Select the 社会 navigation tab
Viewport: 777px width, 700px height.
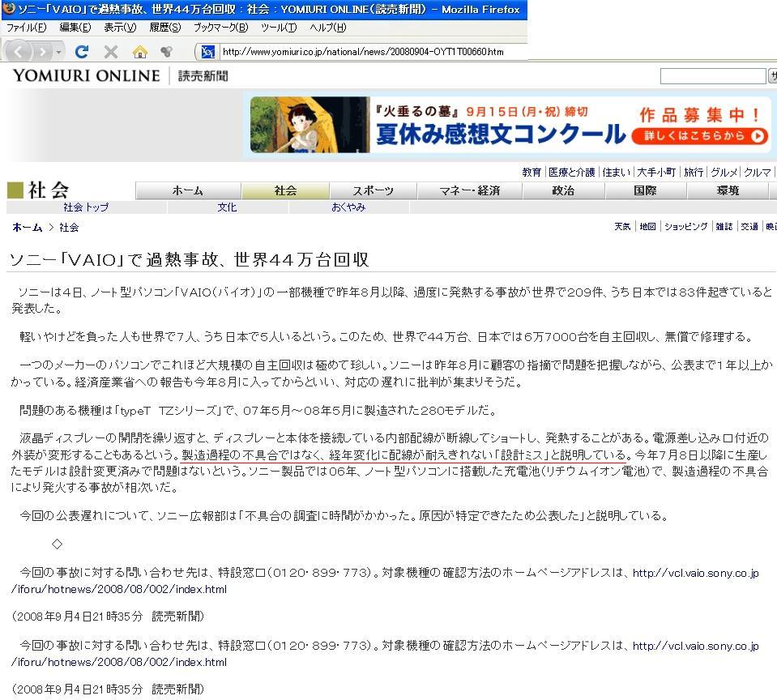click(285, 190)
